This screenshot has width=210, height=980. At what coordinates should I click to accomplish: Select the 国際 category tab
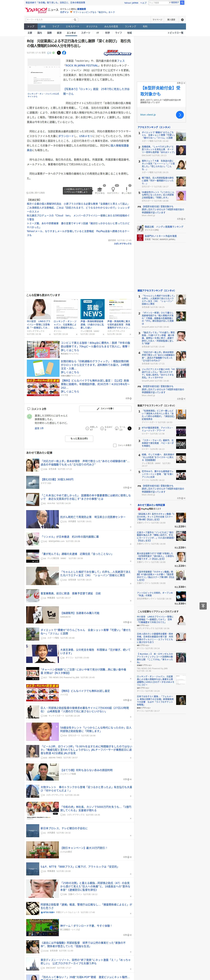pos(49,33)
